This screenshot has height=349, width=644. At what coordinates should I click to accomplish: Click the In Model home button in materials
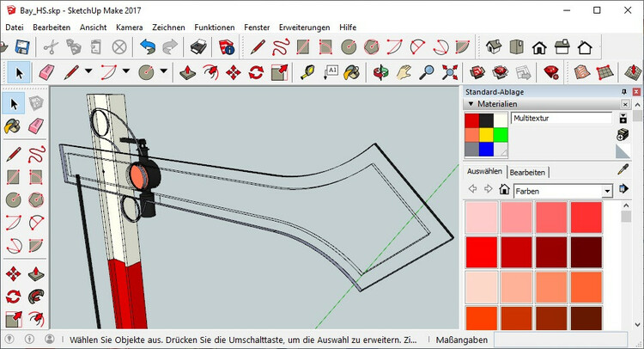pos(504,190)
